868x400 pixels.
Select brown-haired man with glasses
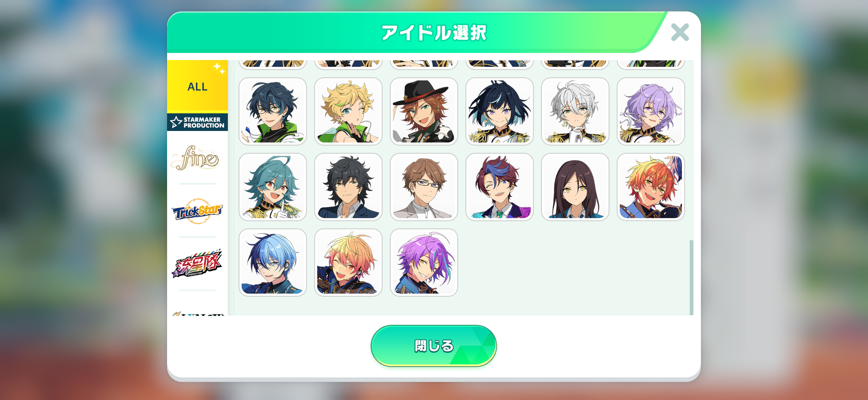pyautogui.click(x=424, y=187)
